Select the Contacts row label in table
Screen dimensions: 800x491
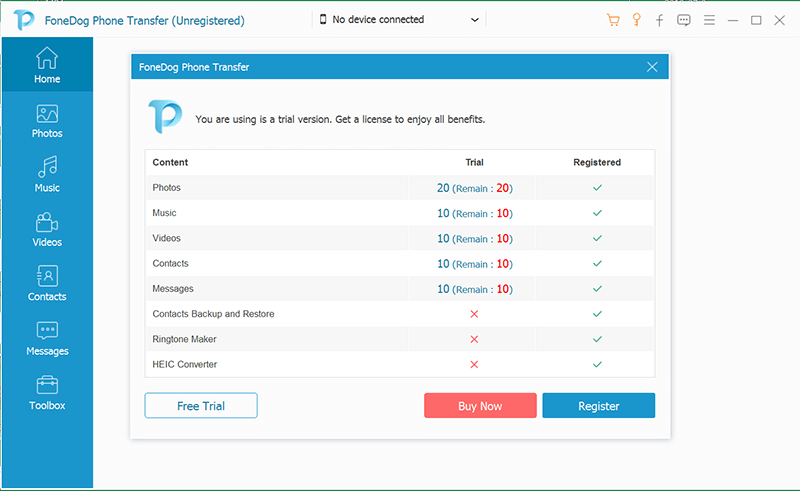pos(170,263)
